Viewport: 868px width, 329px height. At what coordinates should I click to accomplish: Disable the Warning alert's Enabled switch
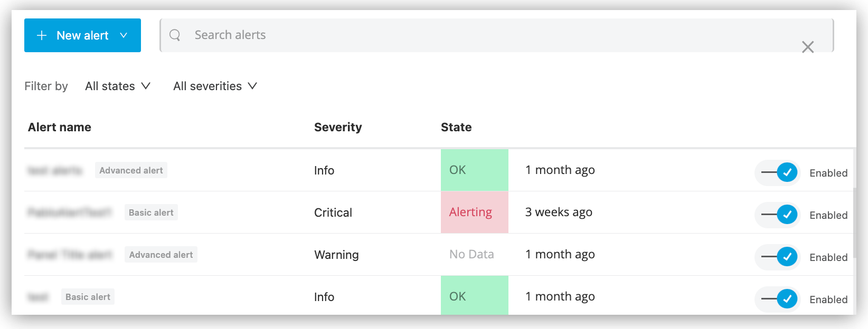777,257
